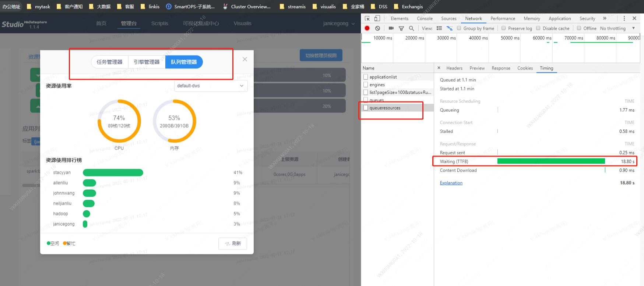Switch to large request rows view icon
This screenshot has width=644, height=286.
pos(439,28)
